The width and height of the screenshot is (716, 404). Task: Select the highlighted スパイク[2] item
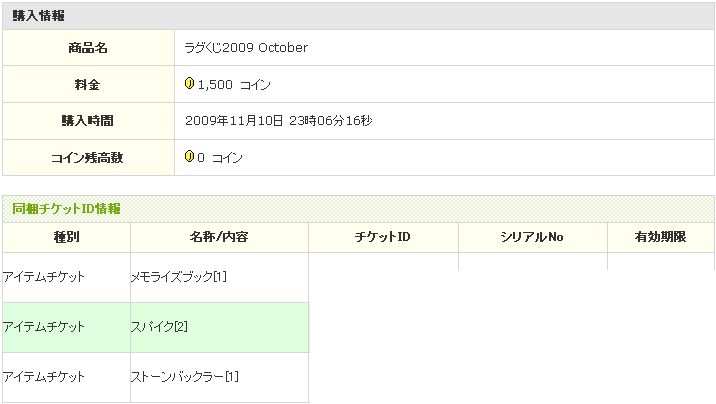160,327
